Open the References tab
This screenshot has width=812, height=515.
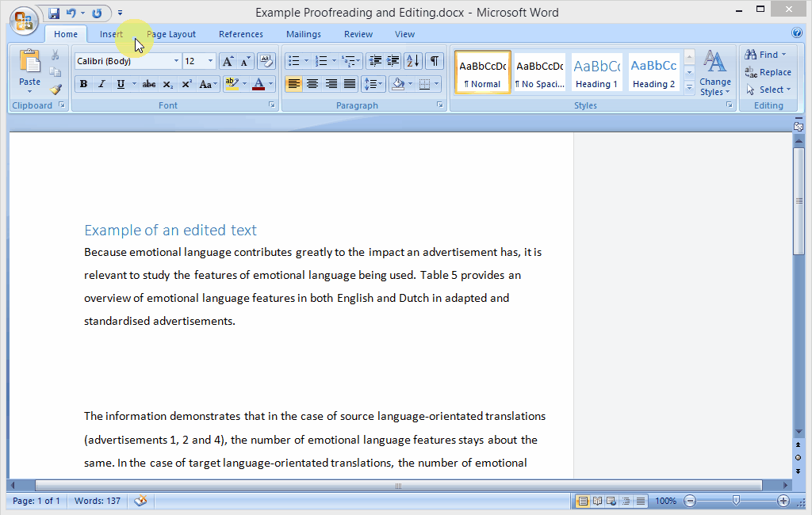(241, 34)
